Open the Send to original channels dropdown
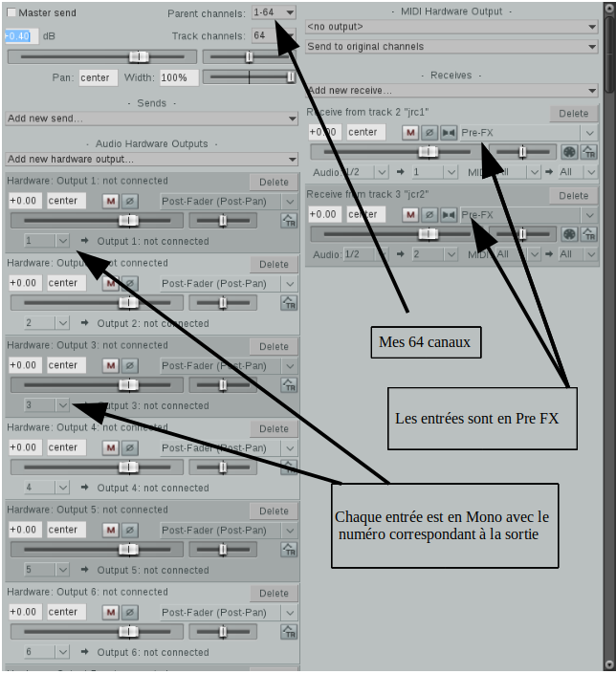The width and height of the screenshot is (616, 674). (x=451, y=47)
